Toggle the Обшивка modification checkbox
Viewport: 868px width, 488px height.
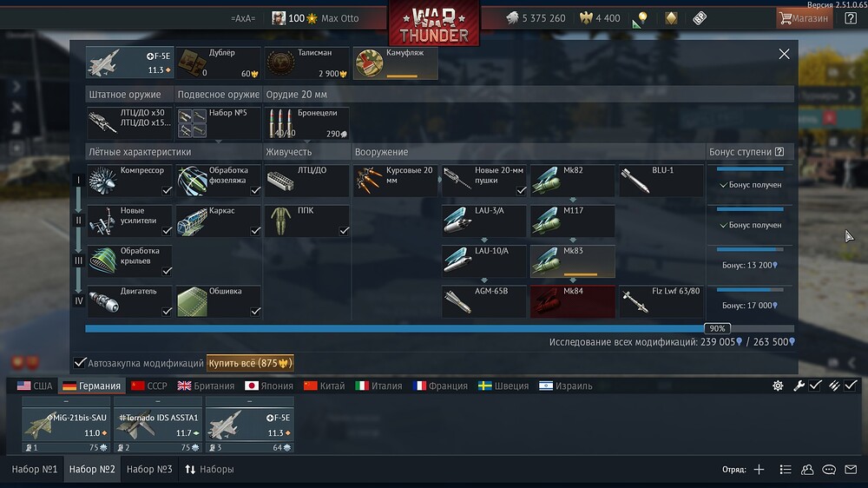coord(255,312)
